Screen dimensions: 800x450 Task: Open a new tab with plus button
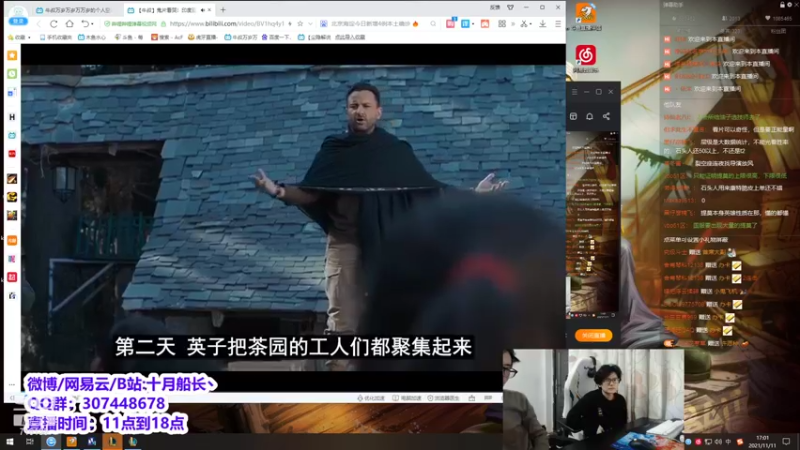[223, 10]
